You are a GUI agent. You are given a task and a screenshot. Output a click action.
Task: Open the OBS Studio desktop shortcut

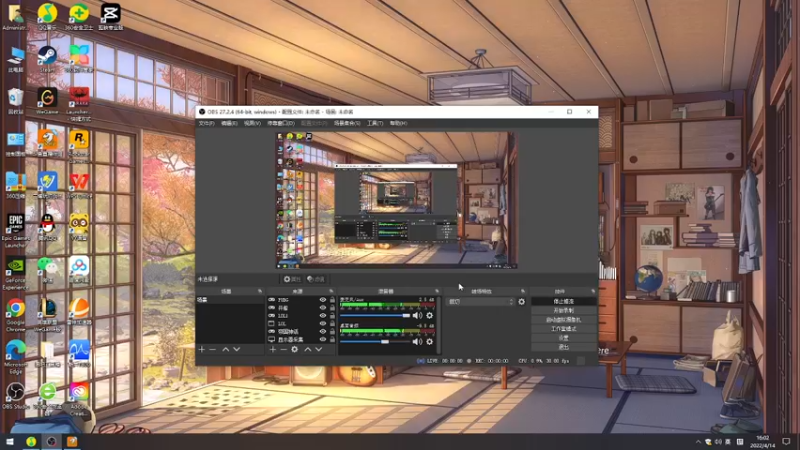point(16,396)
